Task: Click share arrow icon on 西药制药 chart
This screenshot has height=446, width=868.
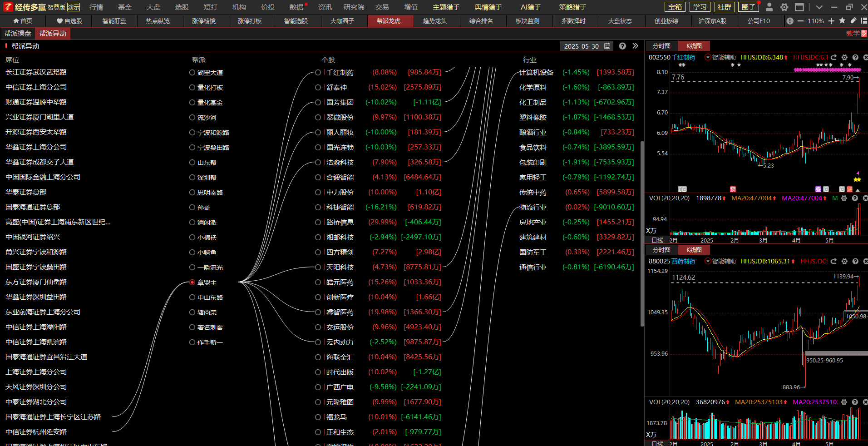Action: click(x=833, y=261)
